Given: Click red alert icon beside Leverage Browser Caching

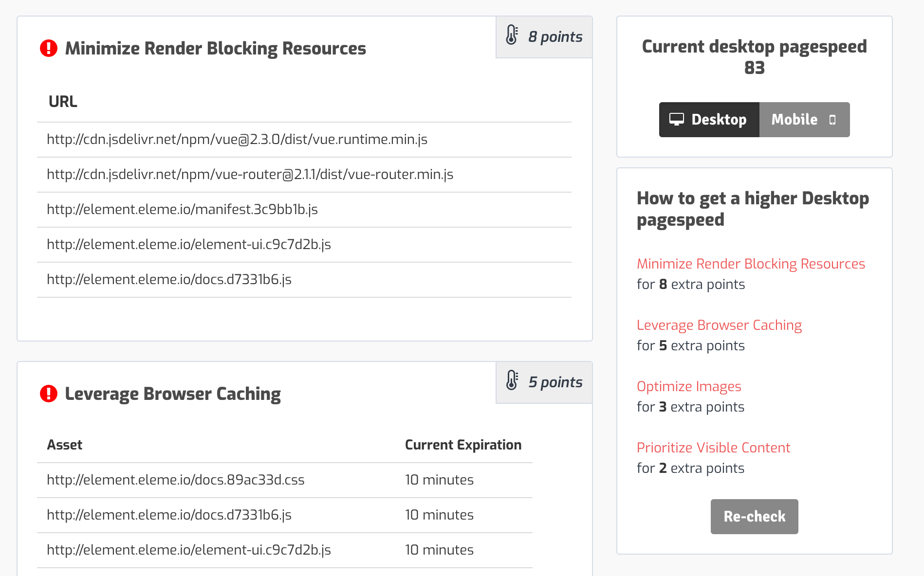Looking at the screenshot, I should coord(49,394).
